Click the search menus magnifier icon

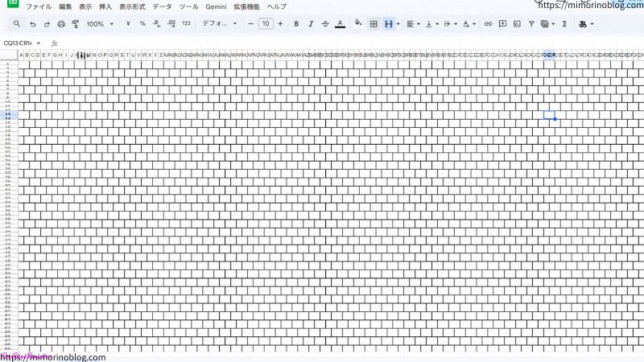[17, 24]
